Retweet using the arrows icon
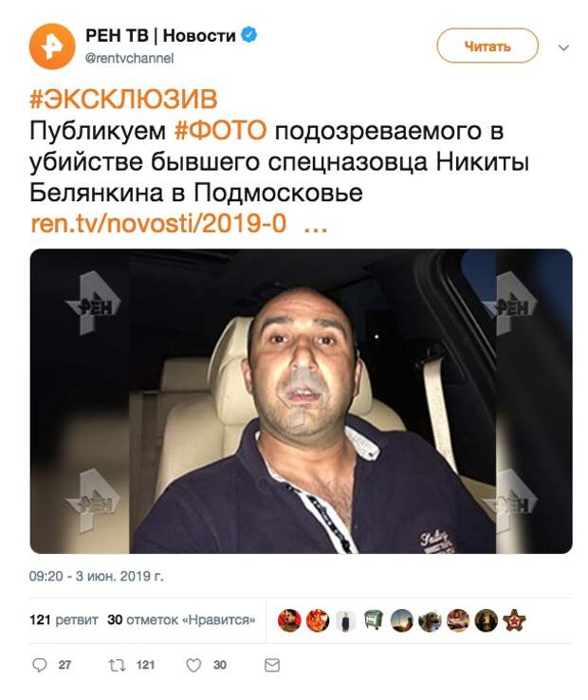The width and height of the screenshot is (588, 700). 117,665
